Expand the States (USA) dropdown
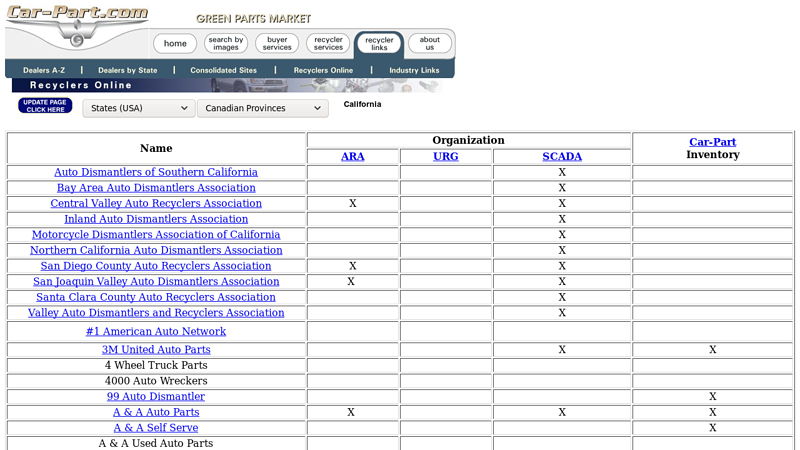Screen dimensions: 800x450 click(x=139, y=108)
